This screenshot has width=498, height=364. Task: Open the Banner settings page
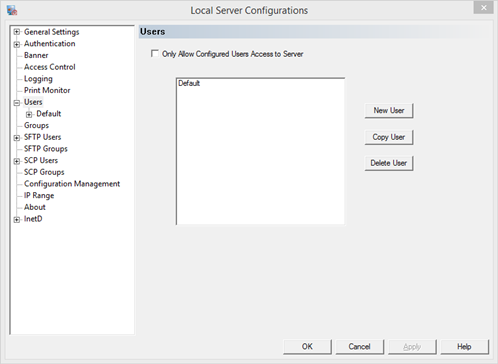[36, 55]
